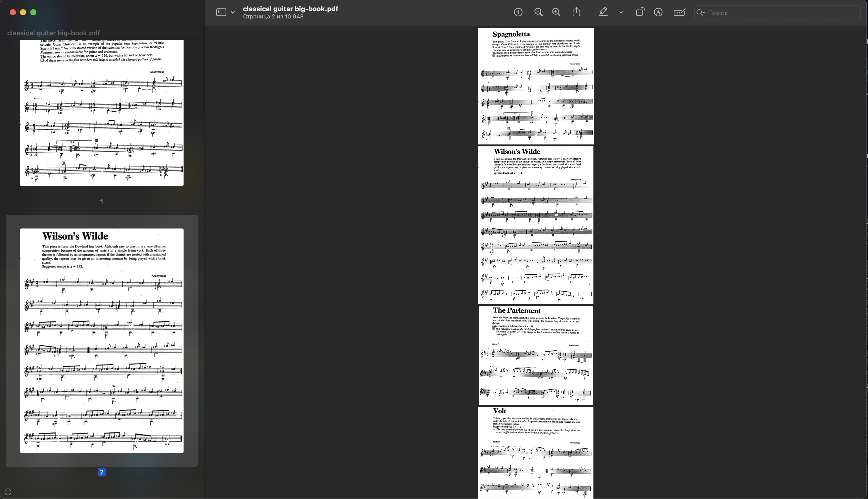Click the search field labeled Поиск

pyautogui.click(x=777, y=13)
